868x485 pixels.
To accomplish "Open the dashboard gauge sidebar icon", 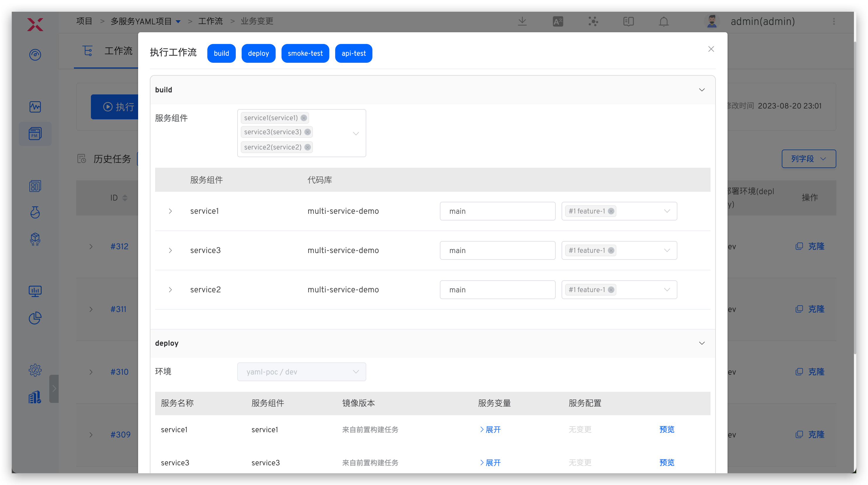I will pyautogui.click(x=35, y=55).
